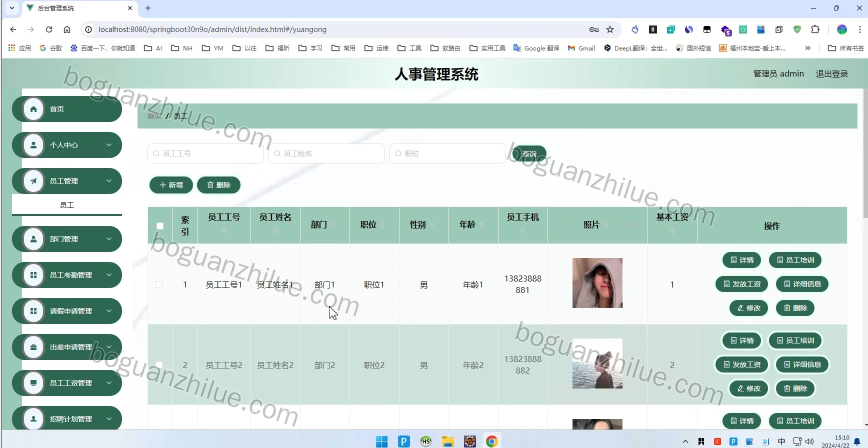Collapse the 员工管理 menu chevron
This screenshot has height=448, width=868.
point(109,181)
